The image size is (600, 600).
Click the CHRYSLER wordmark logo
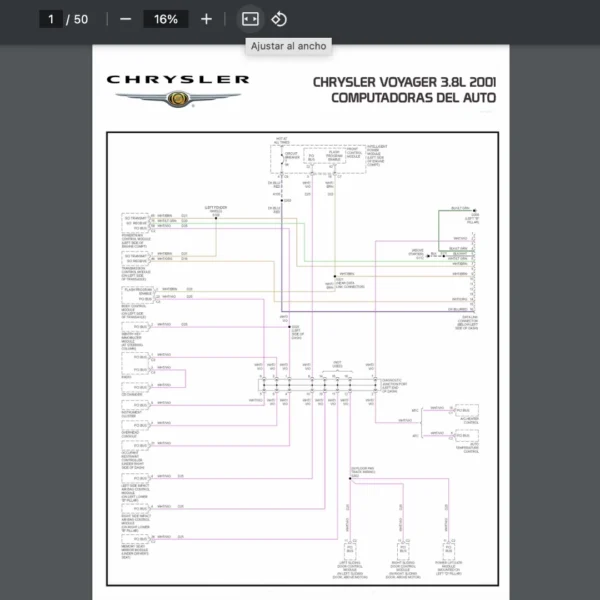(178, 80)
